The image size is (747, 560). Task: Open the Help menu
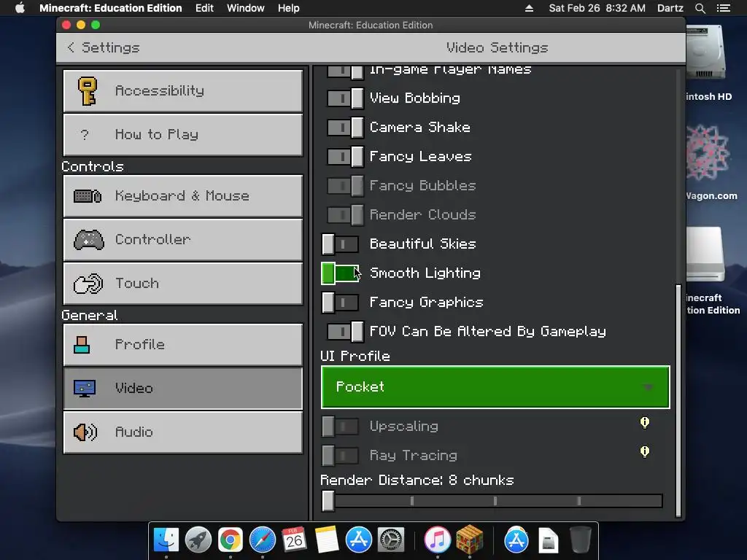(288, 8)
